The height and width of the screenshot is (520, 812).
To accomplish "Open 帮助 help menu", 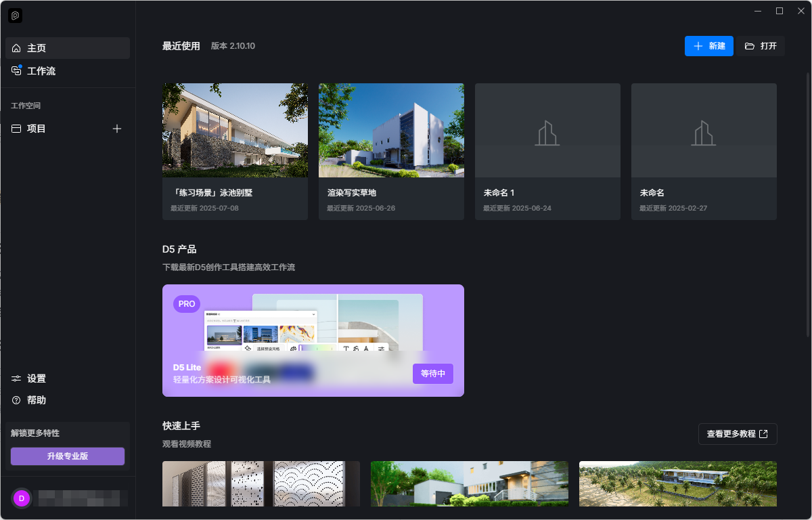I will (29, 400).
